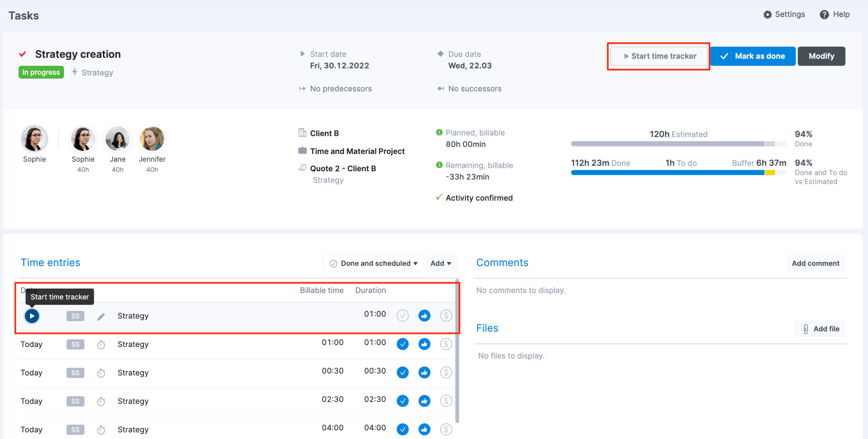Click the Comments section heading
Screen dimensions: 868x439
coord(502,263)
